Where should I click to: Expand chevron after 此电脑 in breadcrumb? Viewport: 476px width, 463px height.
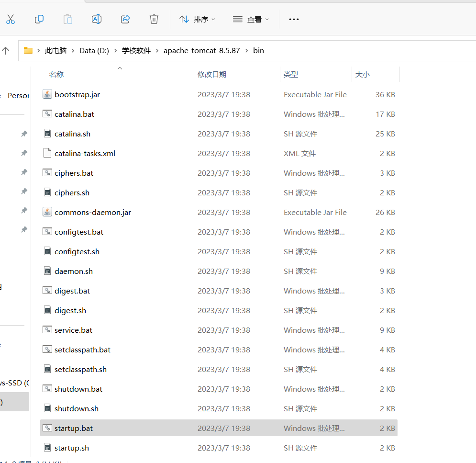73,51
